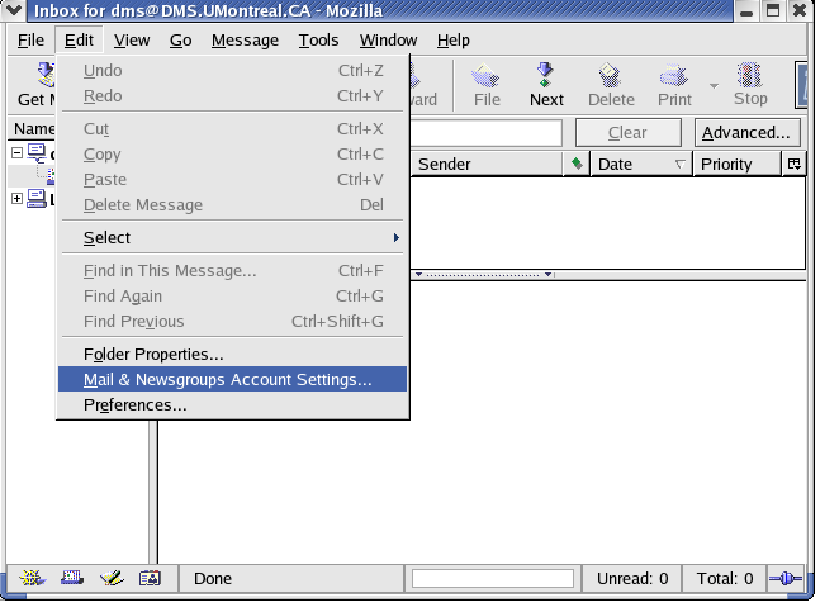
Task: Open the File menu
Action: click(x=31, y=40)
